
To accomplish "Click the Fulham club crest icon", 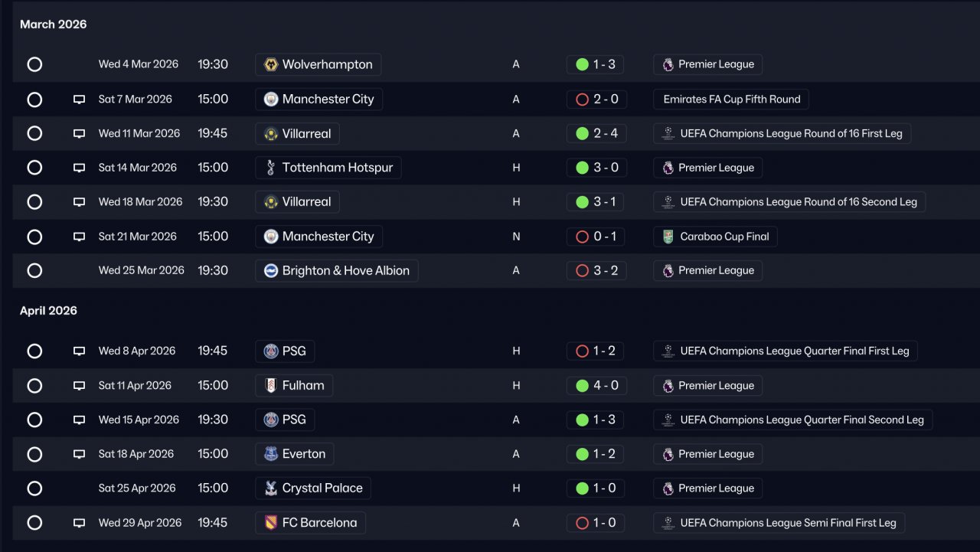I will point(270,386).
